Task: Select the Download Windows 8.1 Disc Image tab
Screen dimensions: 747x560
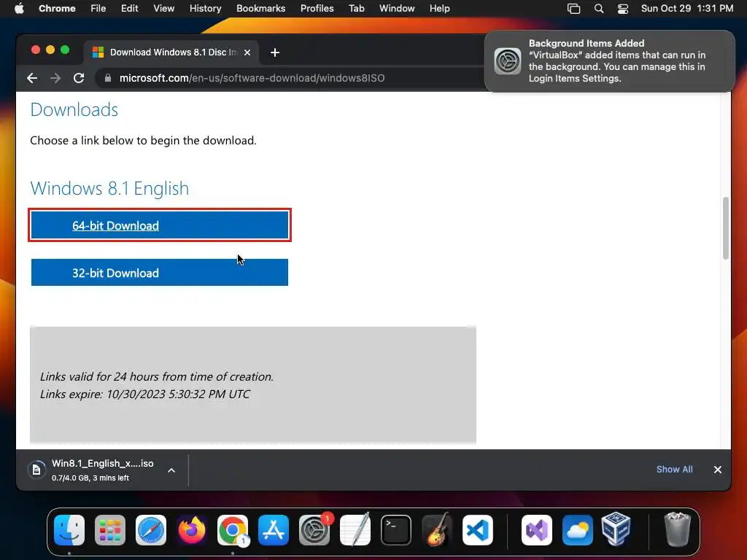Action: [171, 52]
